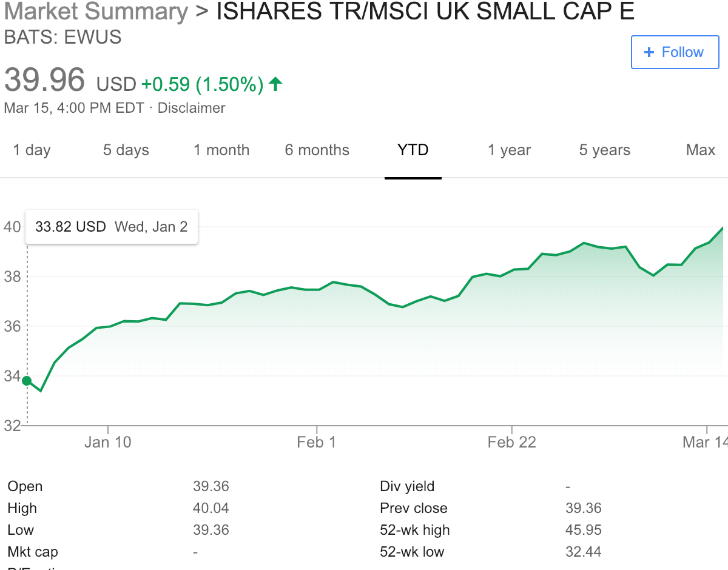Viewport: 728px width, 570px height.
Task: Switch to the 5 years view
Action: [x=604, y=150]
